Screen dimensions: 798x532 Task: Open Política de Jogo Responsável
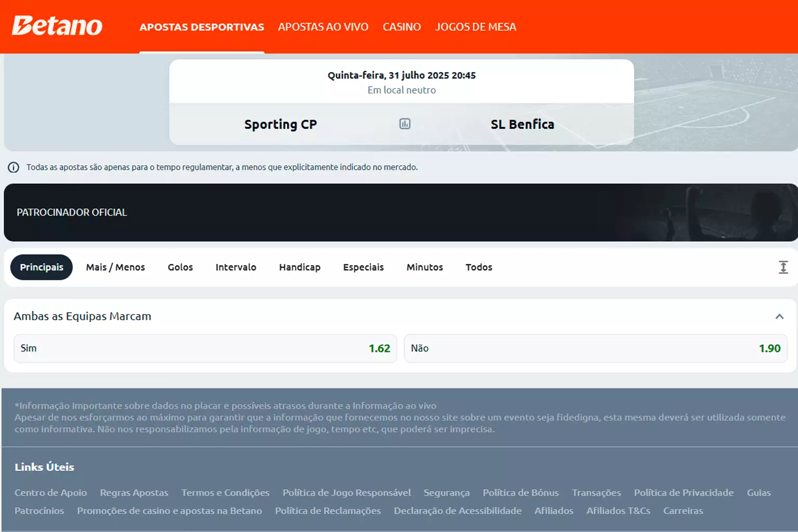tap(347, 493)
